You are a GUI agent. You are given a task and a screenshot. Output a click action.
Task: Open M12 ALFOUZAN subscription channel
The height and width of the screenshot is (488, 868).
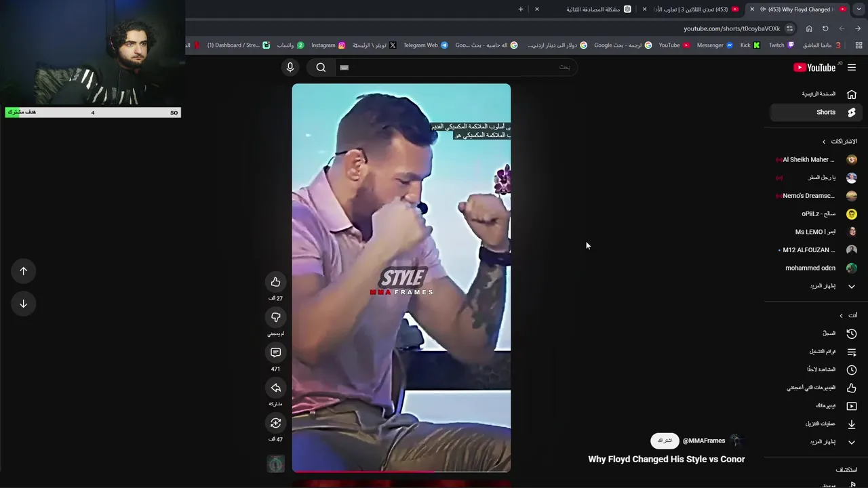click(816, 250)
